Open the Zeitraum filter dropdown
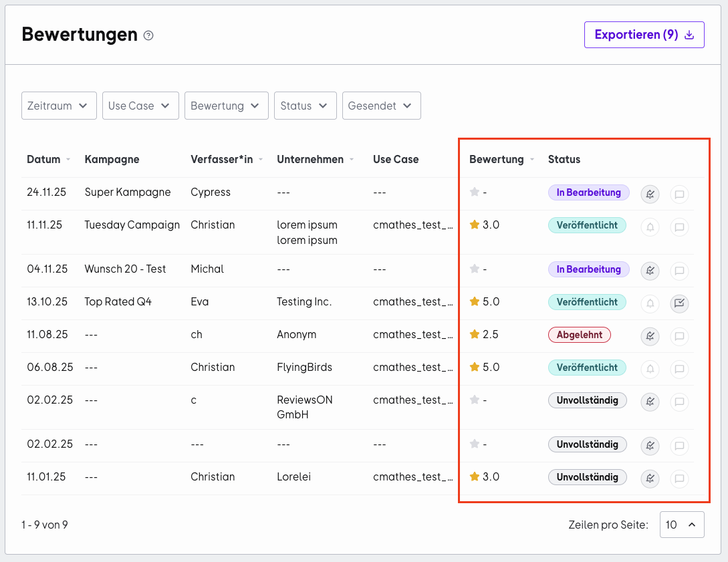Image resolution: width=728 pixels, height=562 pixels. [59, 106]
